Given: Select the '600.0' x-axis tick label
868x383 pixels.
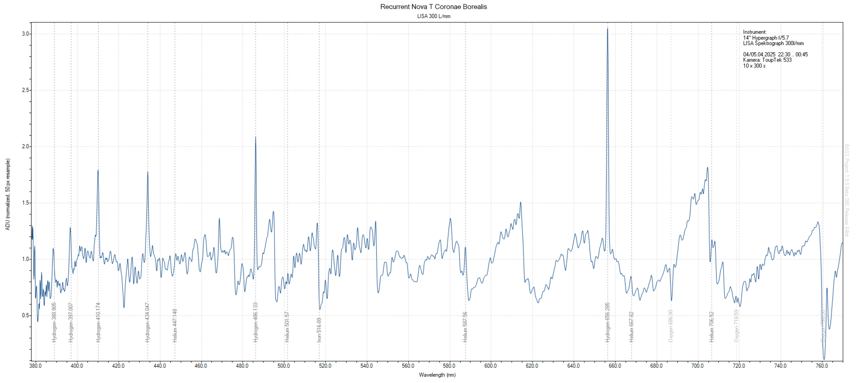Looking at the screenshot, I should 491,366.
